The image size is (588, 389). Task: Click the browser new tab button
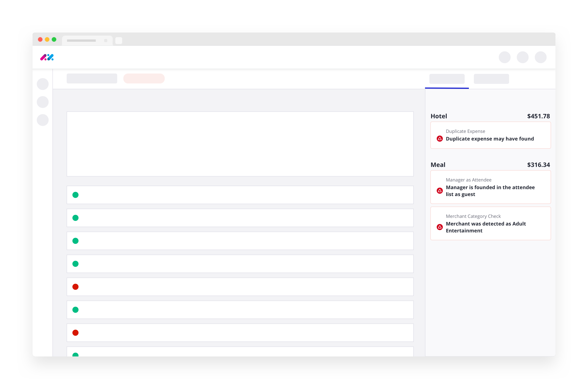119,40
